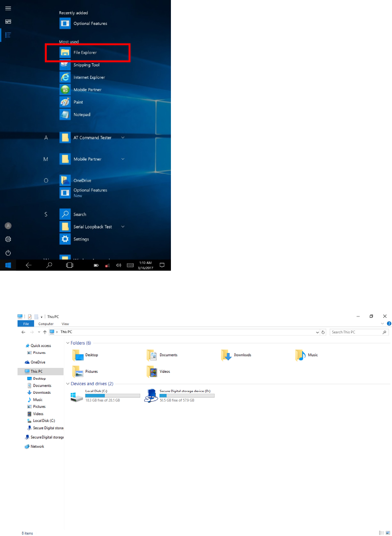Viewport: 392px width, 536px height.
Task: Tap the taskbar Back arrow
Action: (29, 265)
